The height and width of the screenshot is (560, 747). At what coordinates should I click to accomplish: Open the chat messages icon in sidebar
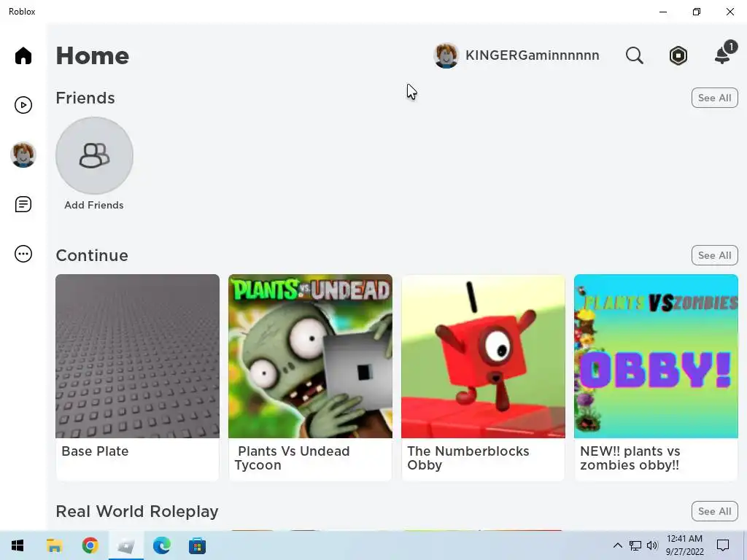pyautogui.click(x=23, y=204)
